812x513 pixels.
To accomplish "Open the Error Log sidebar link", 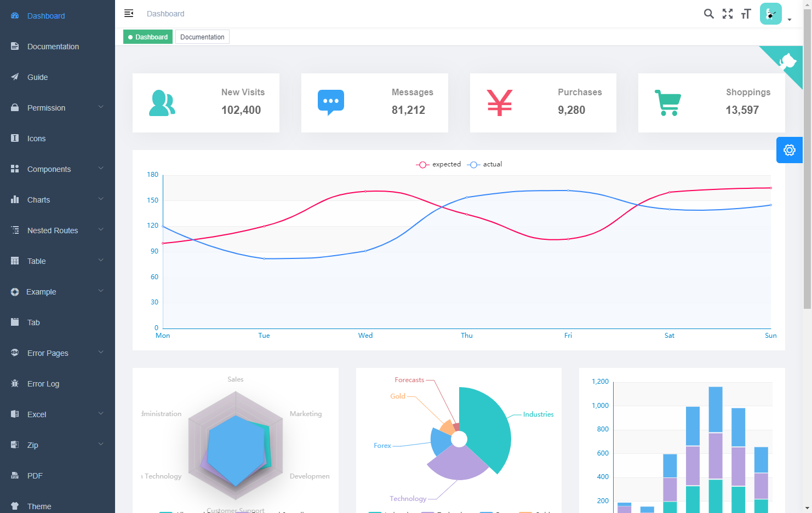I will (43, 384).
